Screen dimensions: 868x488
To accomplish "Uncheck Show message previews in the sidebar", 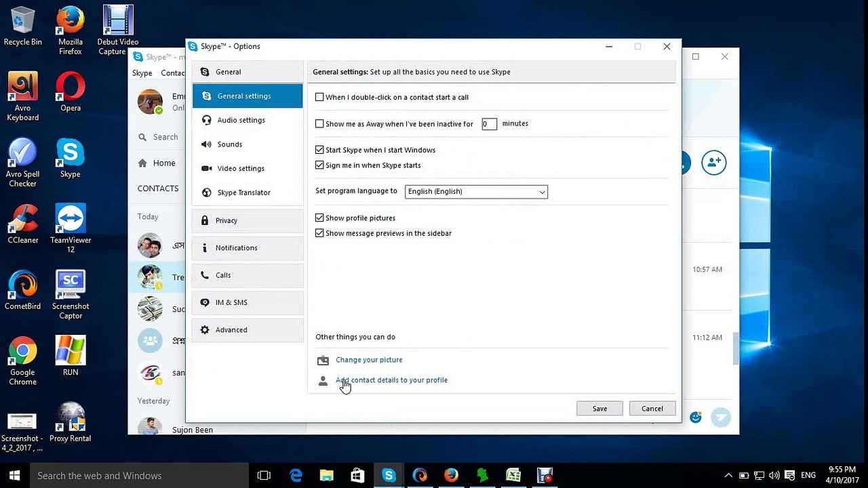I will (x=319, y=233).
